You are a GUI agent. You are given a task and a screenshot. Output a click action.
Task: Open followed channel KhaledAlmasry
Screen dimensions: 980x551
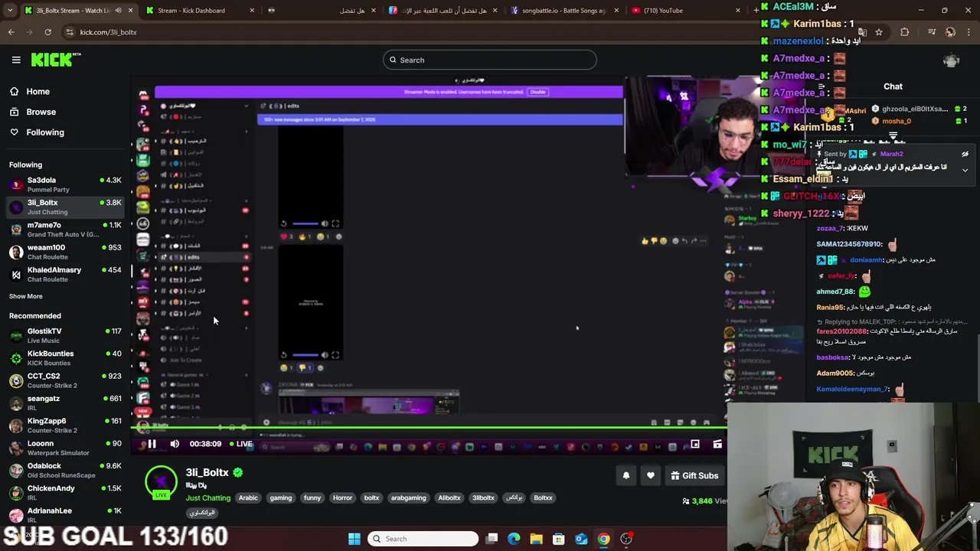point(65,274)
